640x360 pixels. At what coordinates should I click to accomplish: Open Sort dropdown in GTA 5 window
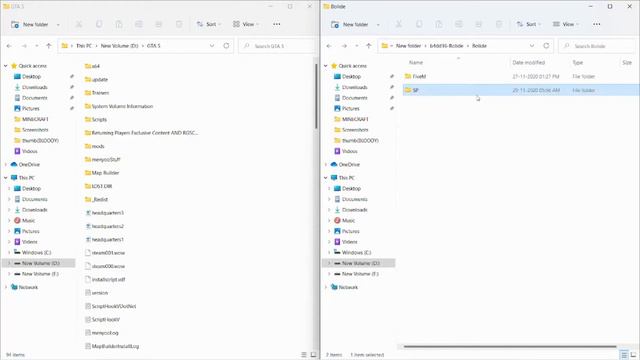coord(209,24)
